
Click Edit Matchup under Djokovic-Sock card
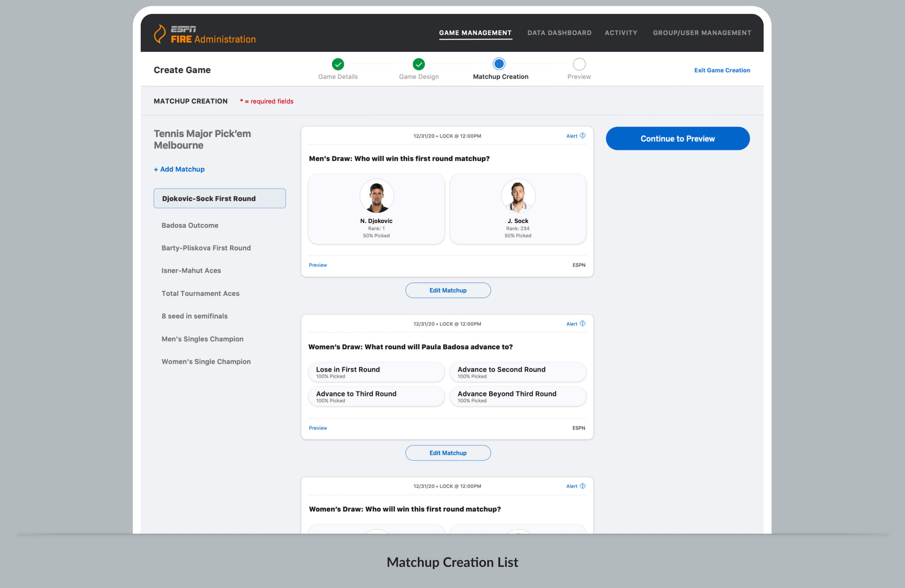pyautogui.click(x=448, y=290)
